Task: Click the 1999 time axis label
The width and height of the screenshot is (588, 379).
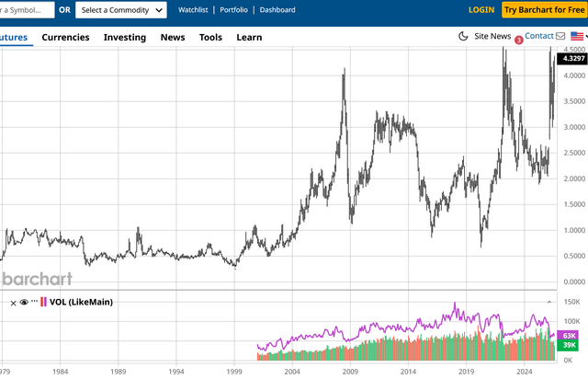Action: 234,372
